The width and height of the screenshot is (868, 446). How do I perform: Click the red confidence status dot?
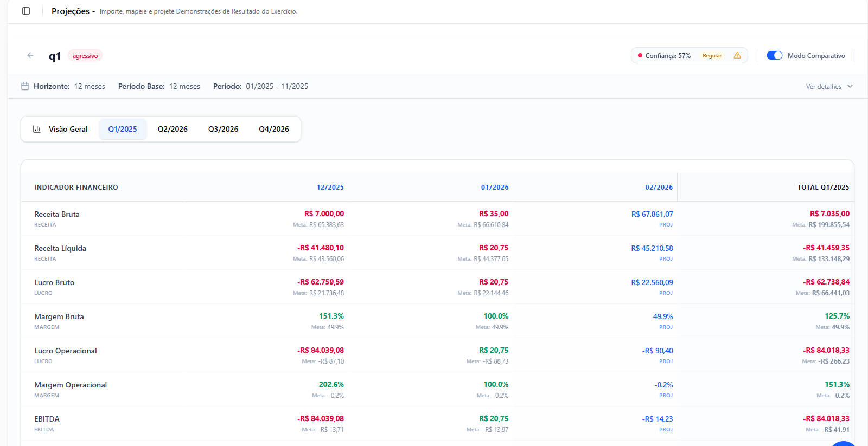tap(640, 55)
